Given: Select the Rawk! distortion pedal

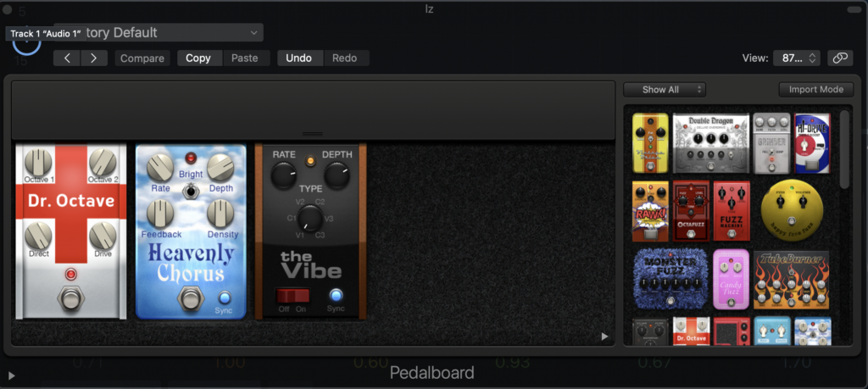Looking at the screenshot, I should [650, 211].
